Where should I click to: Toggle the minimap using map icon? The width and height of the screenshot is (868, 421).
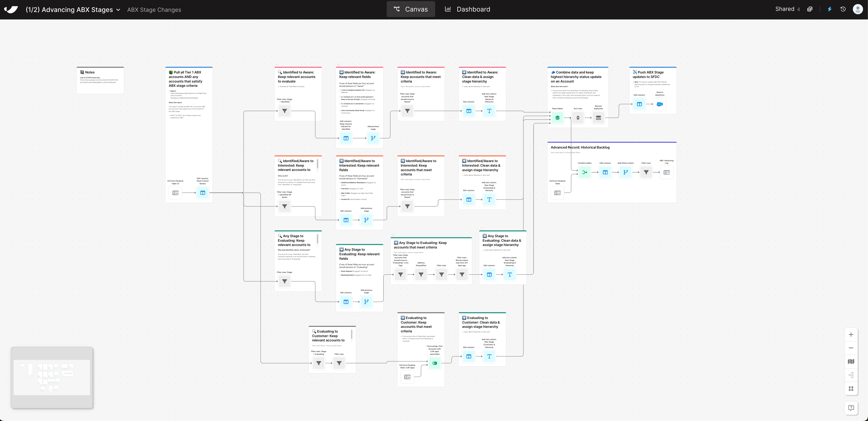click(x=851, y=361)
